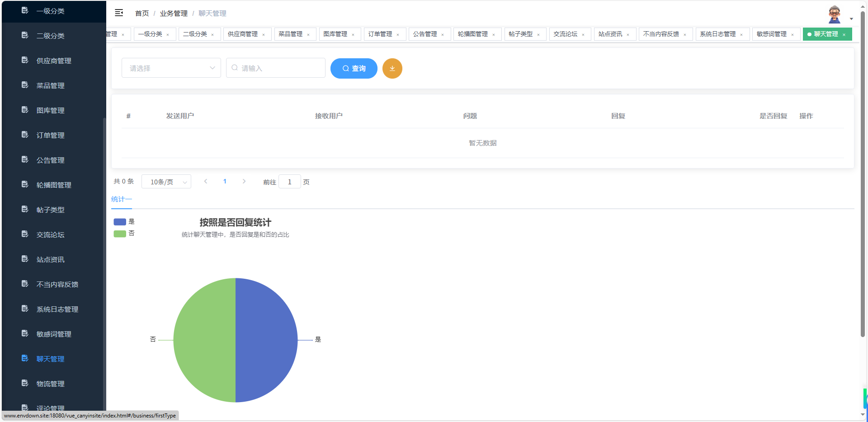Image resolution: width=868 pixels, height=422 pixels.
Task: Navigate to 首页 via breadcrumb link
Action: pyautogui.click(x=141, y=13)
